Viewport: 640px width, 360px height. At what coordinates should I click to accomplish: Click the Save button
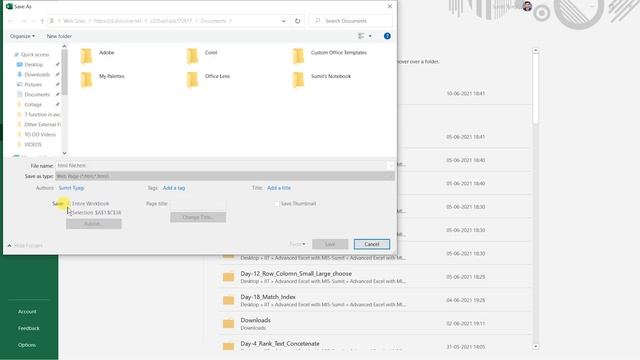pos(330,244)
